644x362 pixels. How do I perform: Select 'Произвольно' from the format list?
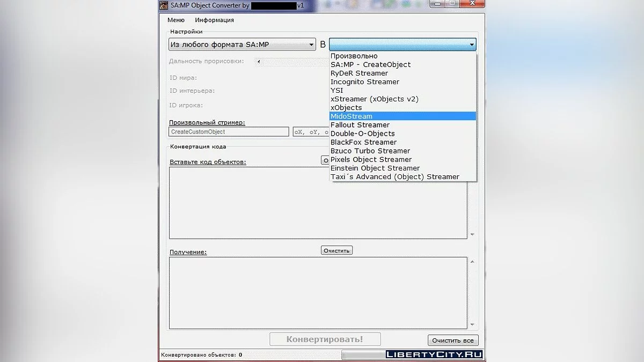tap(354, 56)
